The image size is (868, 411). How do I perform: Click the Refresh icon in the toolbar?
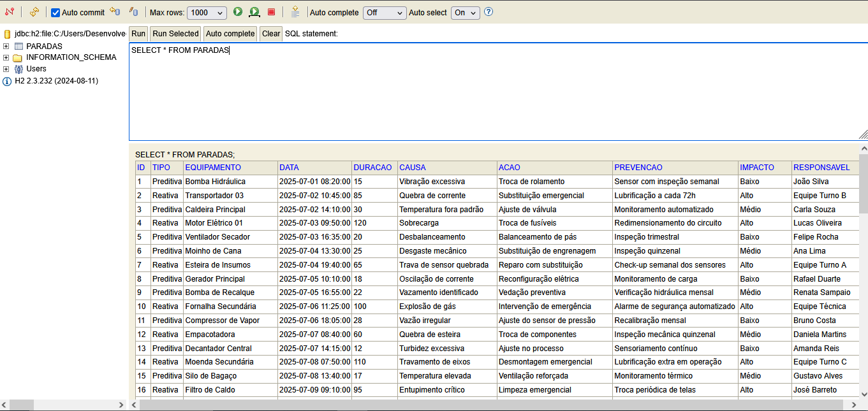point(34,12)
